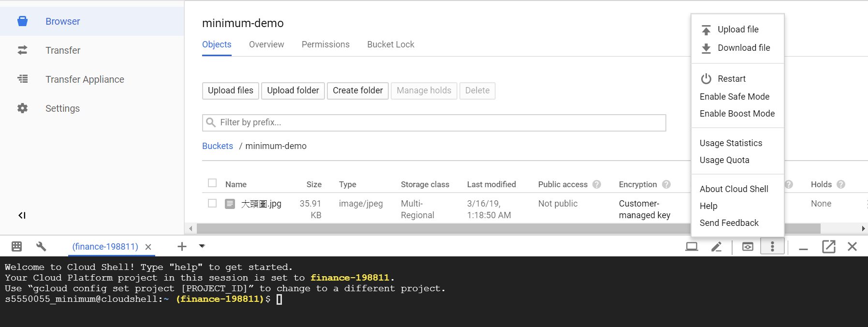Focus the Filter by prefix field
Screen dimensions: 868x327
pyautogui.click(x=434, y=122)
